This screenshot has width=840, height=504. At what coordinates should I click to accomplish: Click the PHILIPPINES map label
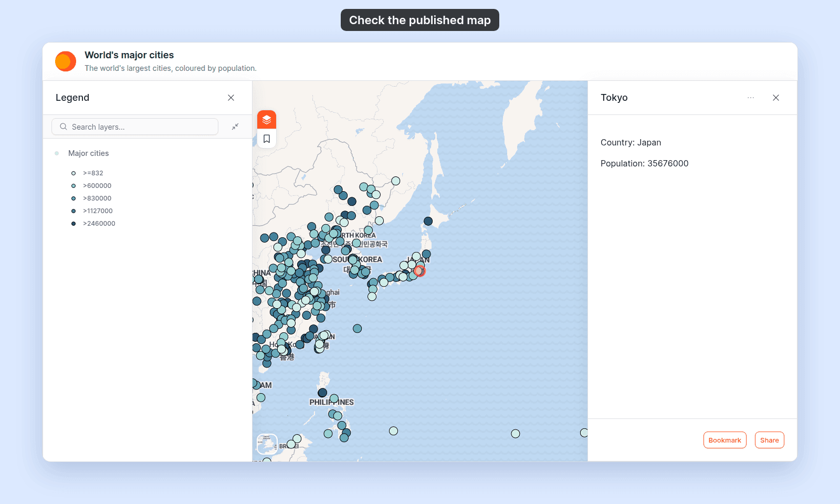[331, 402]
